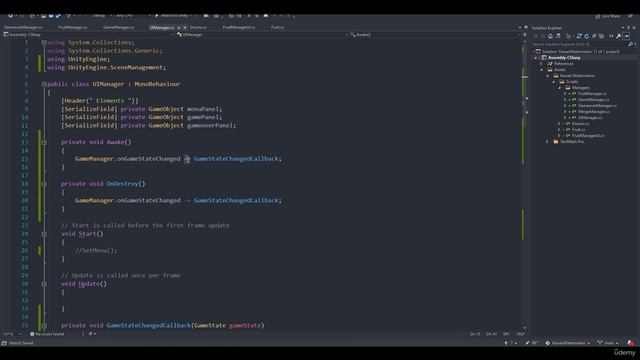
Task: Click the No issues found status indicator
Action: pos(47,334)
